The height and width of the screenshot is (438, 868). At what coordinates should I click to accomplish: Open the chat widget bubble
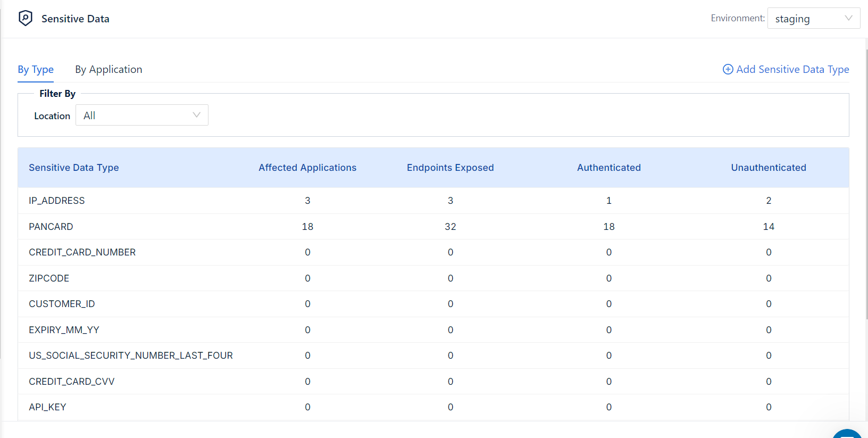(x=847, y=433)
